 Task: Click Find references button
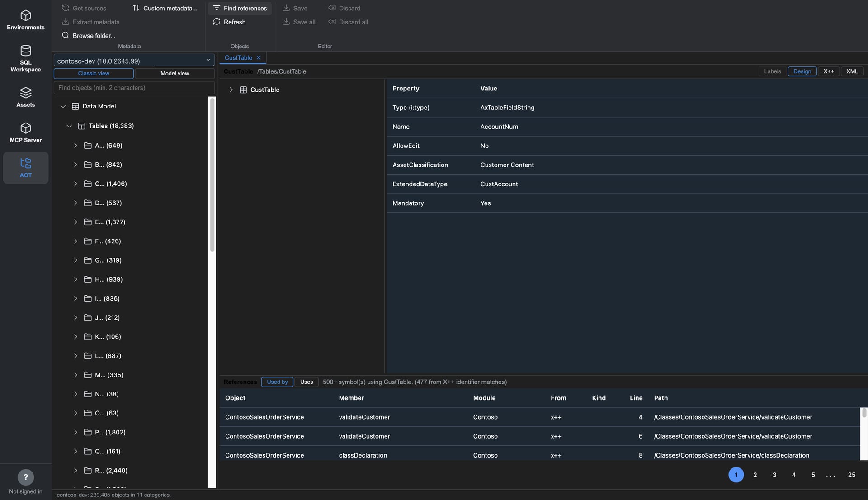click(x=240, y=8)
